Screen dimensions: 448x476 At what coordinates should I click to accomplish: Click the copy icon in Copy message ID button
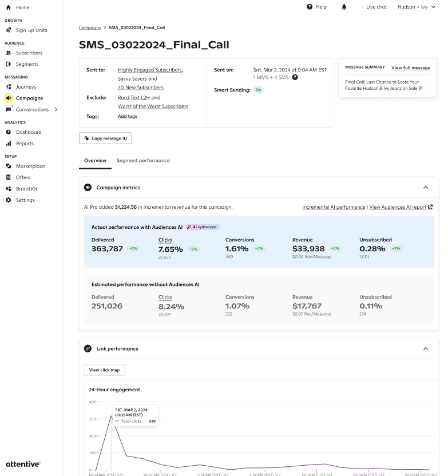coord(86,138)
